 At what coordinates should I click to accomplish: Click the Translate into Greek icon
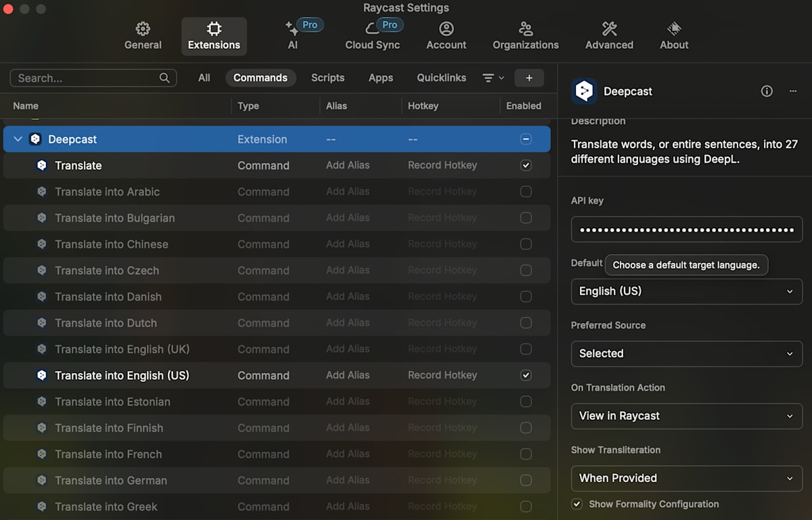42,506
